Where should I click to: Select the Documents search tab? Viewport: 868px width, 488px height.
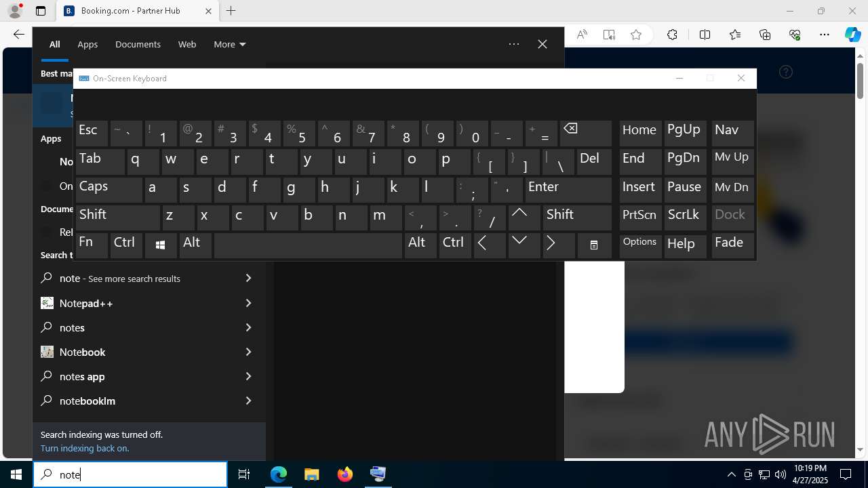tap(138, 44)
